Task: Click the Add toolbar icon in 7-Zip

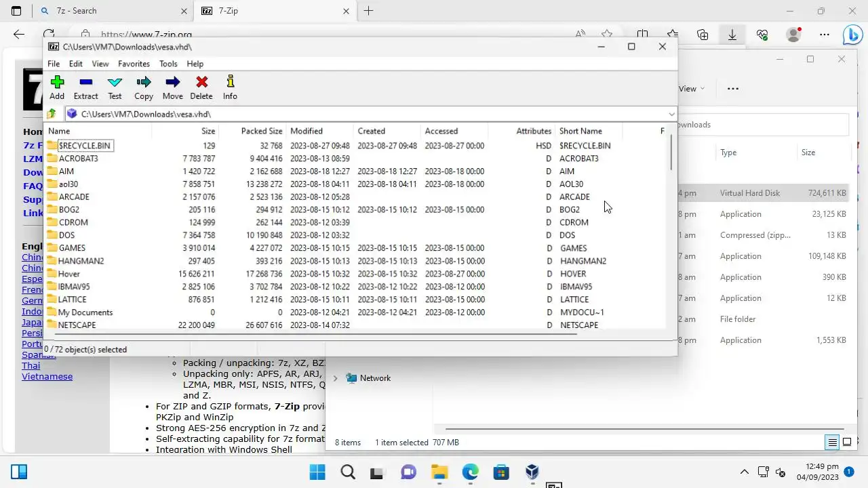Action: pos(57,82)
